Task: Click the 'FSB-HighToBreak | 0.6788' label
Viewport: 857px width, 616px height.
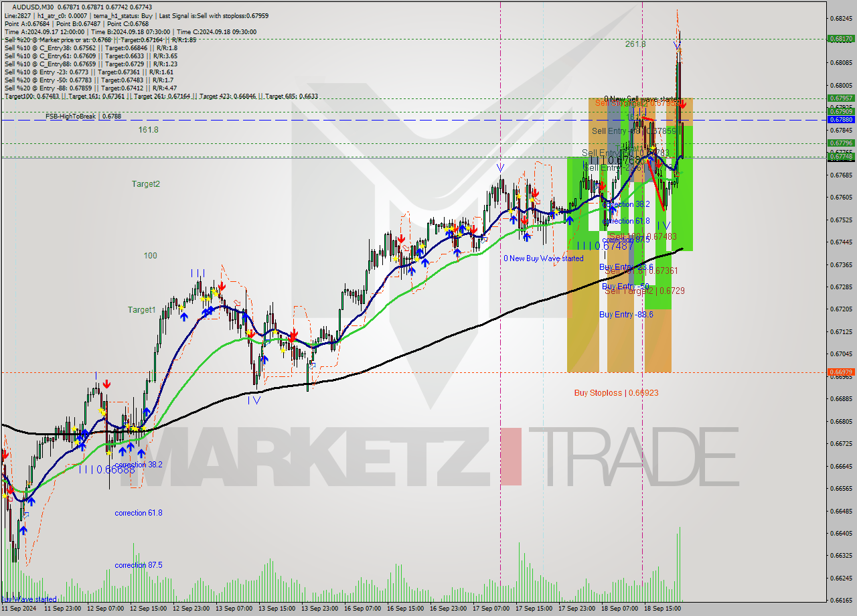Action: [83, 117]
